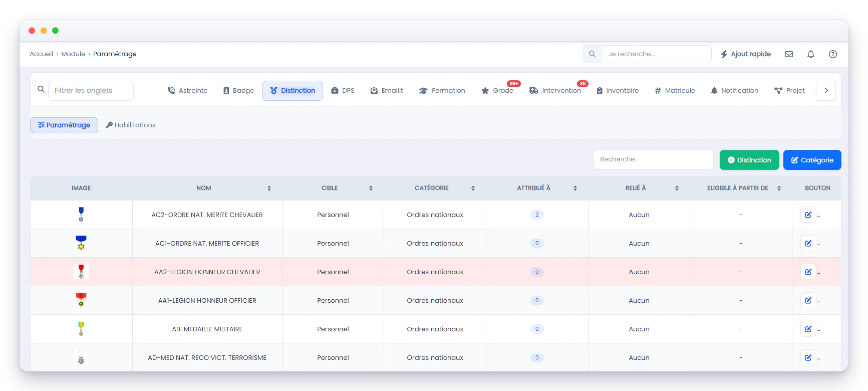Select the Intervention tab
868x391 pixels.
click(x=555, y=91)
